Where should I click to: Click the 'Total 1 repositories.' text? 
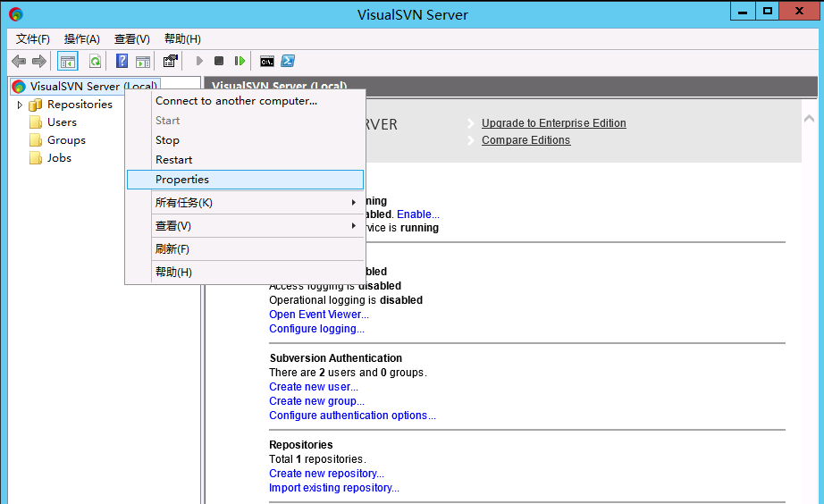pyautogui.click(x=318, y=458)
